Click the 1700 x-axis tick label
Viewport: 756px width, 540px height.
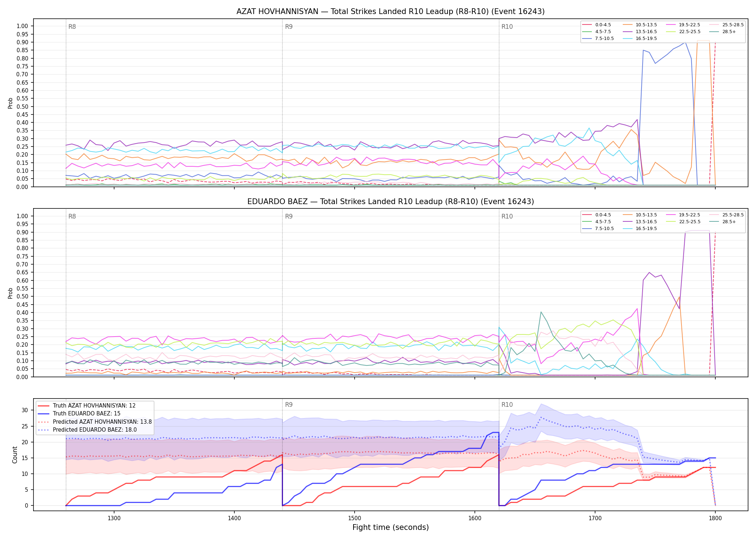point(595,518)
